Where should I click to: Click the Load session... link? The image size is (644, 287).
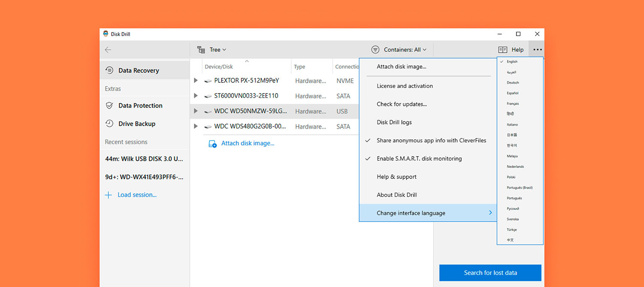coord(137,195)
